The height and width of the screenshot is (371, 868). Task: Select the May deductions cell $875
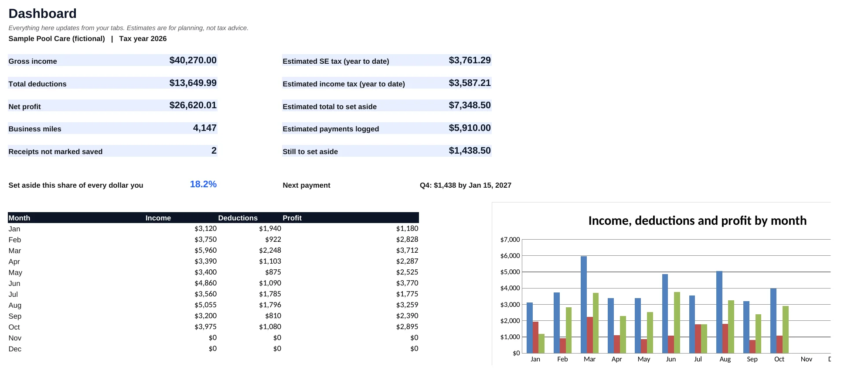tap(273, 272)
